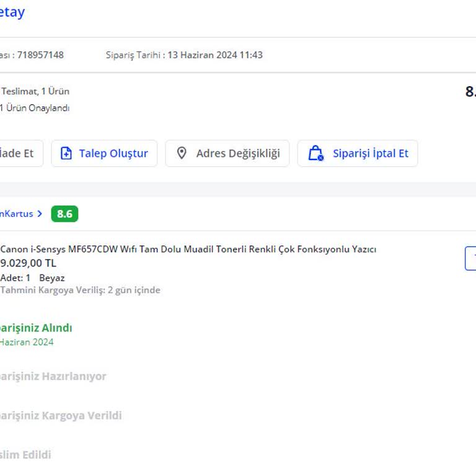The width and height of the screenshot is (476, 476).
Task: Select the price 9.029,00 TL
Action: click(28, 263)
